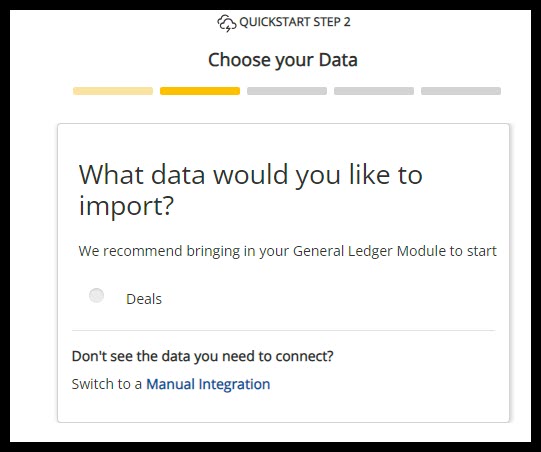
Task: Click the "Switch to a" text
Action: (x=107, y=384)
